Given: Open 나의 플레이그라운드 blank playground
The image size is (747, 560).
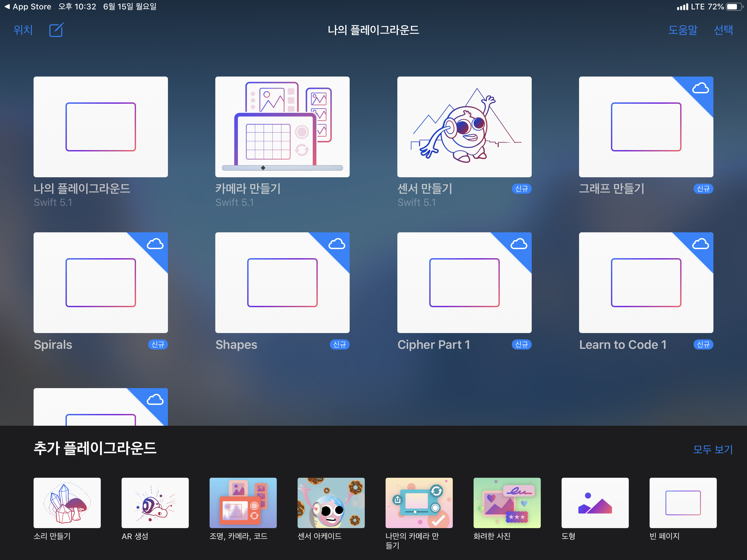Looking at the screenshot, I should pyautogui.click(x=101, y=127).
